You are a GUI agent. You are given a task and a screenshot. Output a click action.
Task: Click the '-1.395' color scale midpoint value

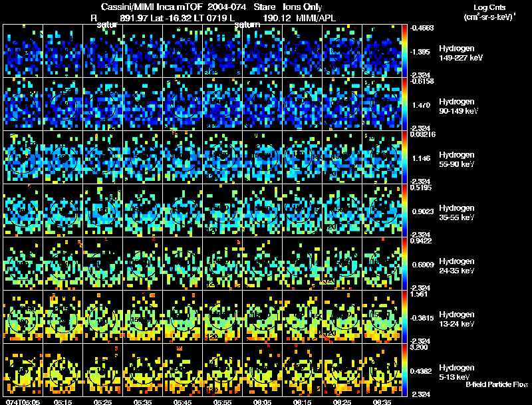pyautogui.click(x=420, y=52)
